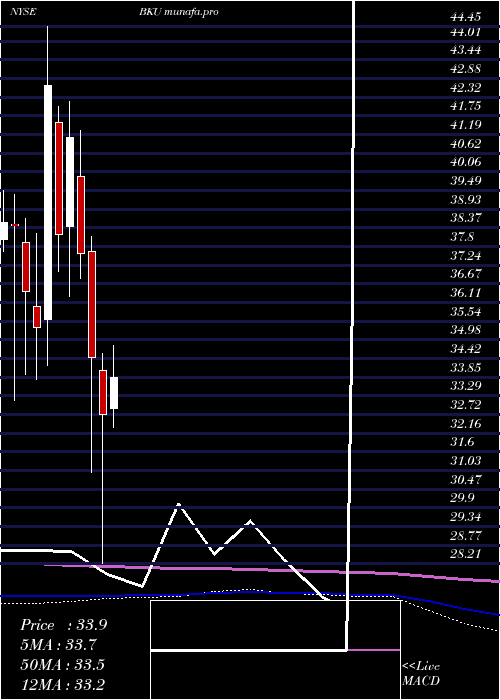Screen dimensions: 500x700
Task: Click the 32.16 price axis label
Action: [x=466, y=423]
